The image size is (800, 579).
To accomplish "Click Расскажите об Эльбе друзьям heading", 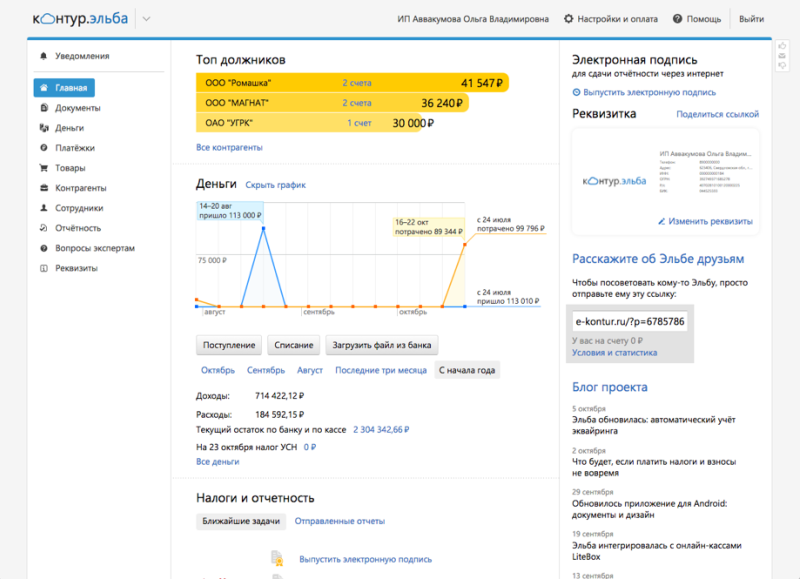I will (x=658, y=259).
